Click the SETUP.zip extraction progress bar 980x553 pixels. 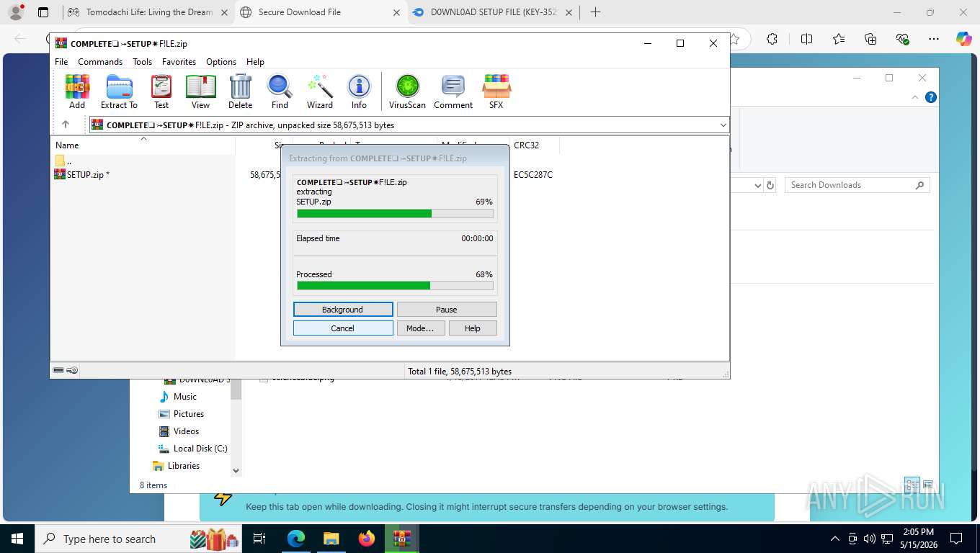(395, 213)
